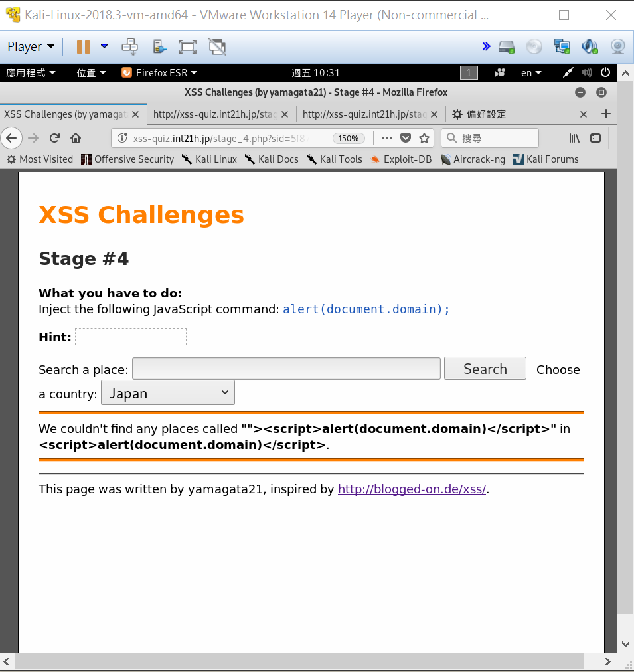Viewport: 634px width, 672px height.
Task: Switch to the XSS Challenges tab
Action: click(x=66, y=114)
